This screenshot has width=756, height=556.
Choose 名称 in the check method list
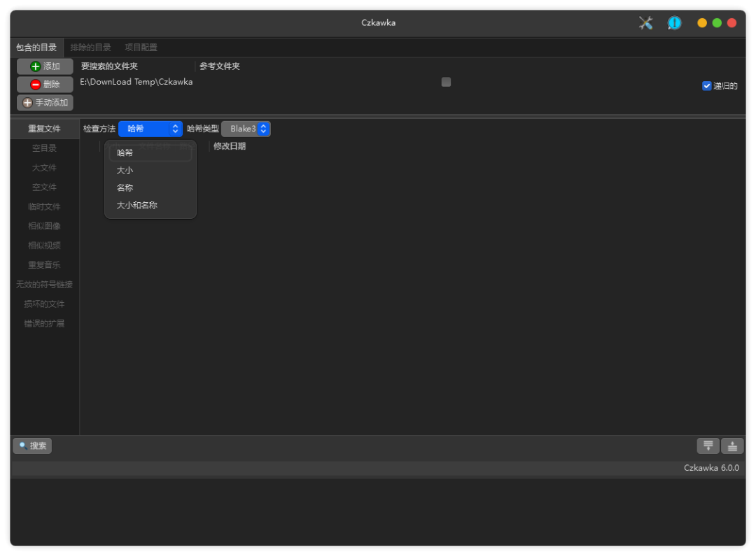(x=125, y=188)
